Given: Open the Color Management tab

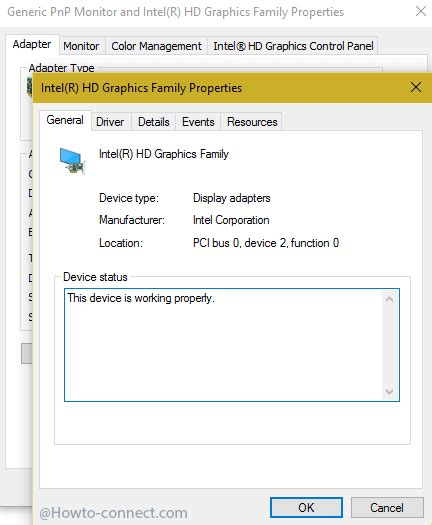Looking at the screenshot, I should [x=156, y=46].
